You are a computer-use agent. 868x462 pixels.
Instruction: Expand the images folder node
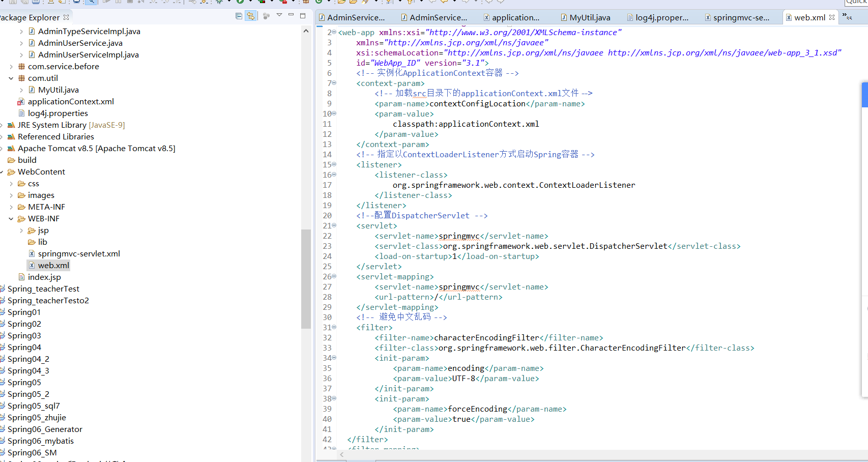[x=11, y=195]
